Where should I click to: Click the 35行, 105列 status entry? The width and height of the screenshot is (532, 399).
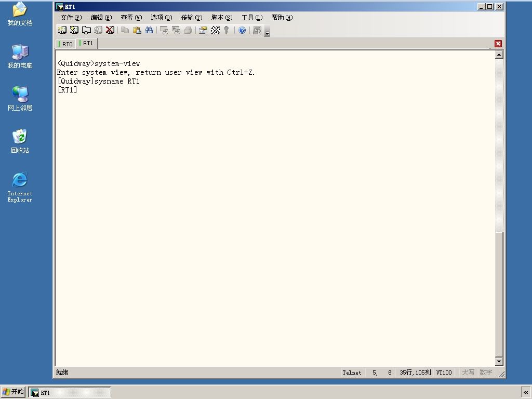[415, 373]
